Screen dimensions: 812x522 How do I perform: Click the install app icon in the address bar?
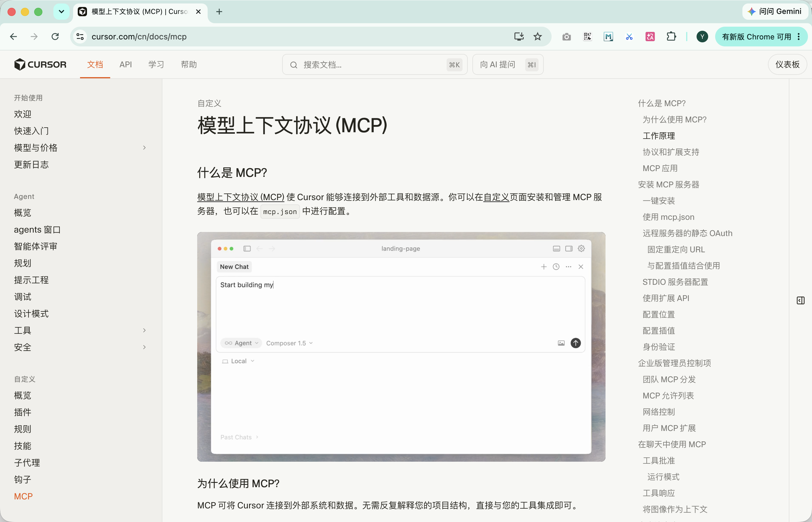519,37
